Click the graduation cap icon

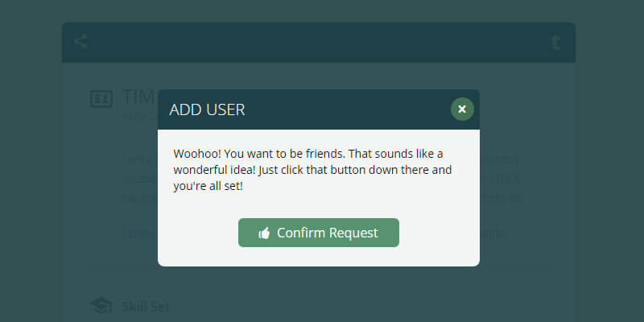click(101, 306)
